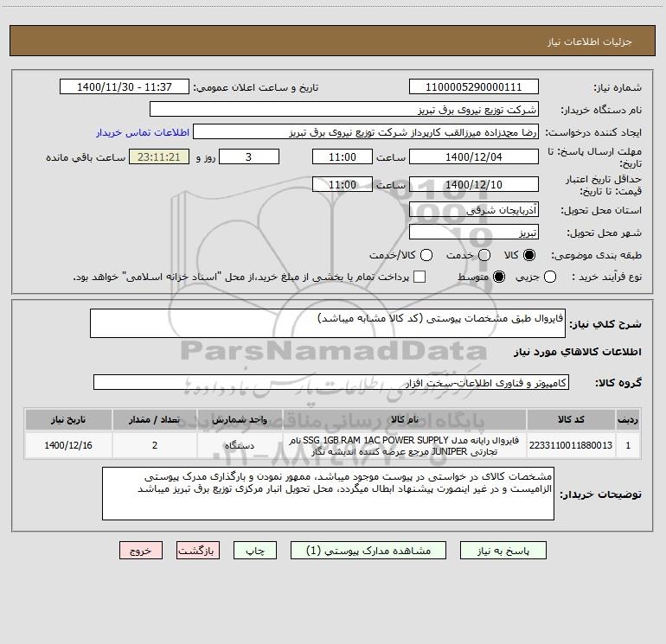Viewport: 666px width, 644px height.
Task: Click the countdown timer 23:11:21
Action: coord(159,156)
